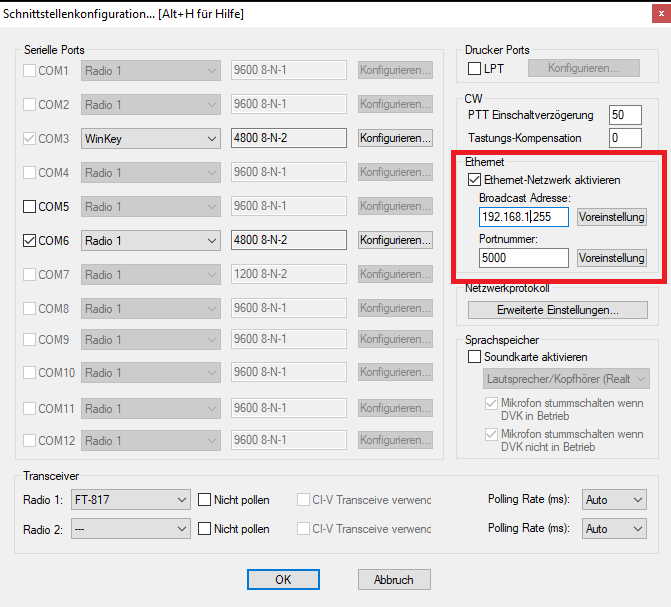Screen dimensions: 671x607
Task: Check Nicht pollen for Radio 1
Action: 205,500
